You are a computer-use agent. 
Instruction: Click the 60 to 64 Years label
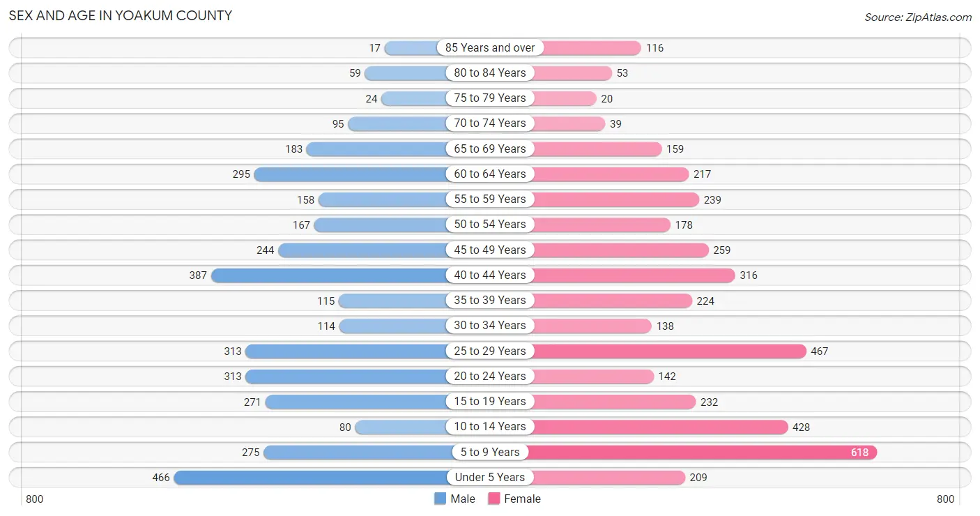[490, 174]
